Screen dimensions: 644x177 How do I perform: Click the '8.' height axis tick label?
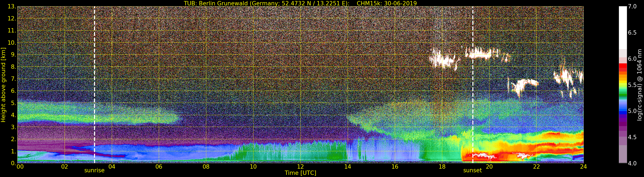[x=14, y=67]
